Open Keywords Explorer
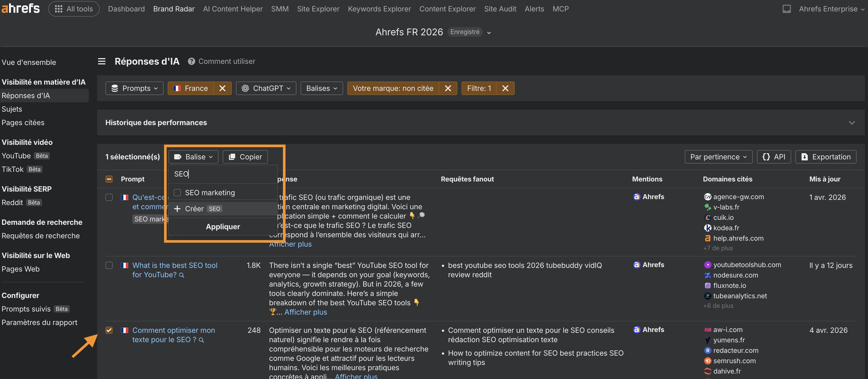Viewport: 868px width, 379px height. click(379, 9)
